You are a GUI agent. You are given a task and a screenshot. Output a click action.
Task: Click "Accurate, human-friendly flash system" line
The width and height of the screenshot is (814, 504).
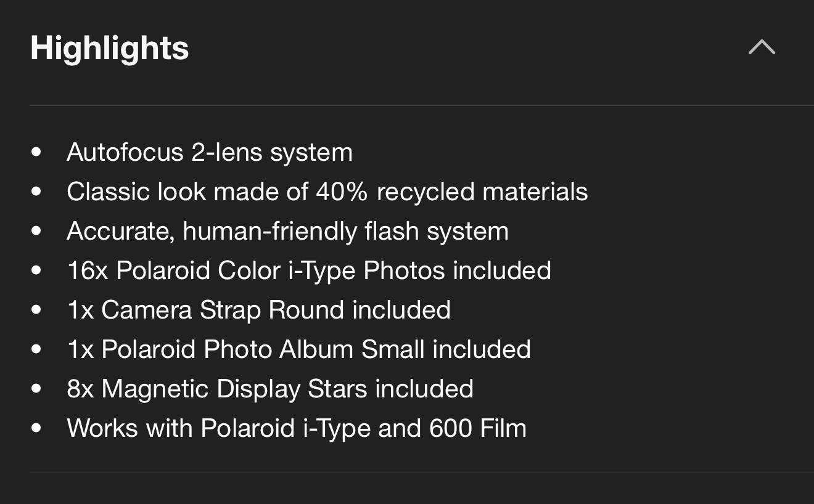point(287,231)
